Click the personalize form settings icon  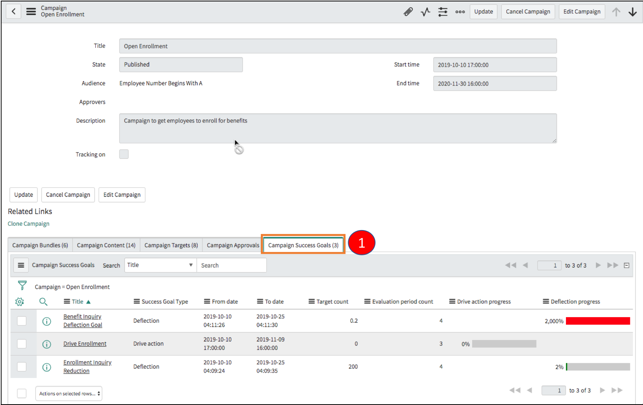pos(443,11)
